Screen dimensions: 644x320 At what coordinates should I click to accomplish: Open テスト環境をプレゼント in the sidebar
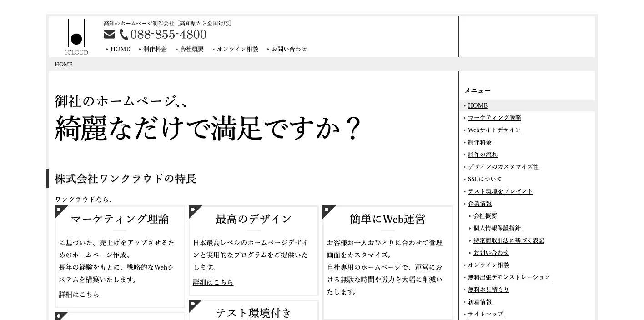click(x=500, y=191)
